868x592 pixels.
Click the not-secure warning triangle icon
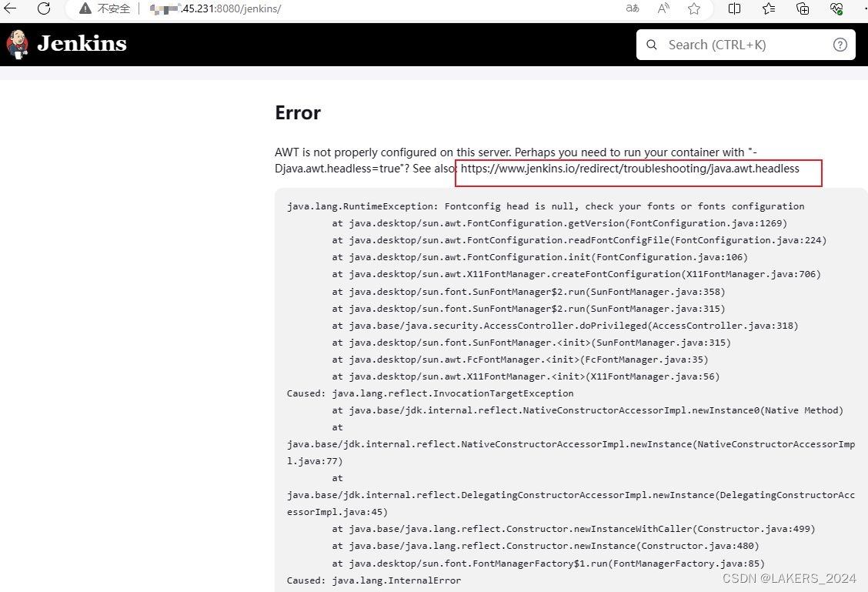(x=85, y=8)
